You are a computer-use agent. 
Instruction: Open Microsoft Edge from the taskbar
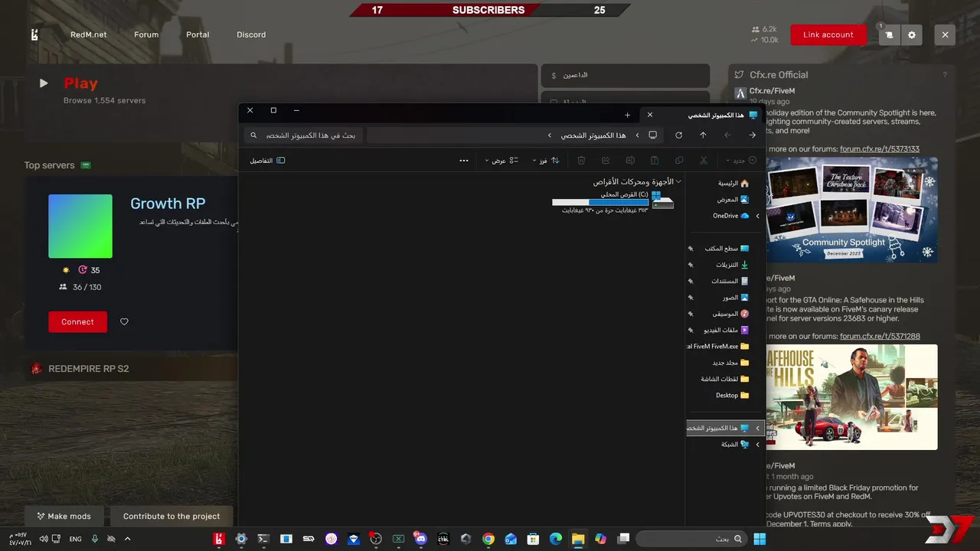[x=556, y=539]
